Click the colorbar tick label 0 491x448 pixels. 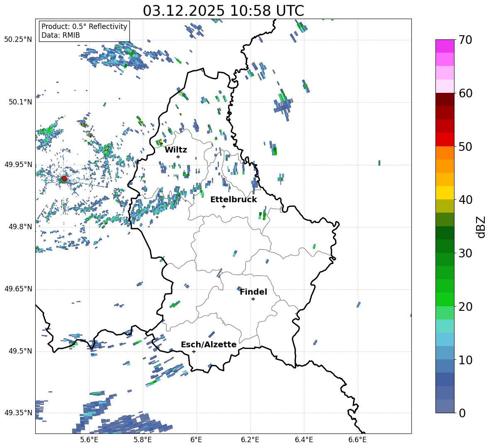point(462,413)
